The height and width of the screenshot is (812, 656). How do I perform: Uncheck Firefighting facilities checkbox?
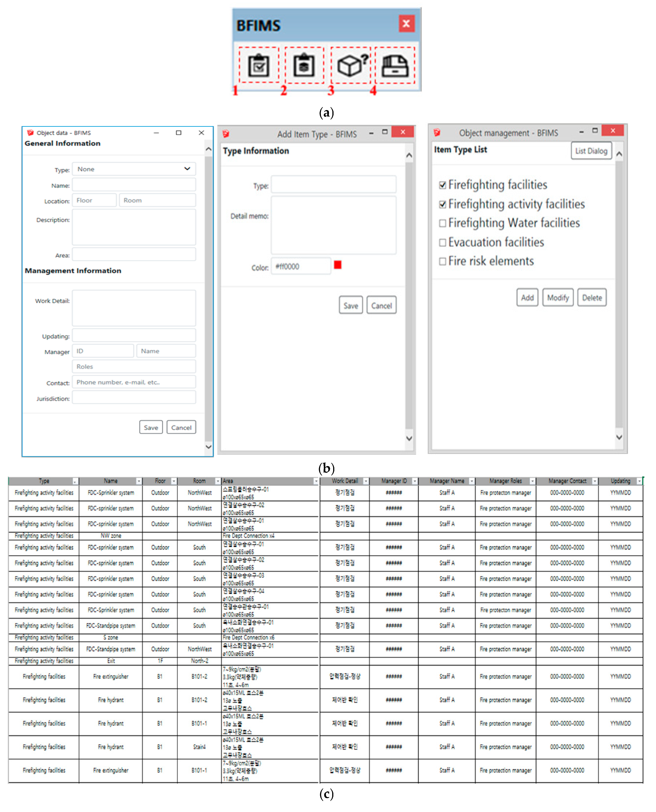pyautogui.click(x=442, y=185)
